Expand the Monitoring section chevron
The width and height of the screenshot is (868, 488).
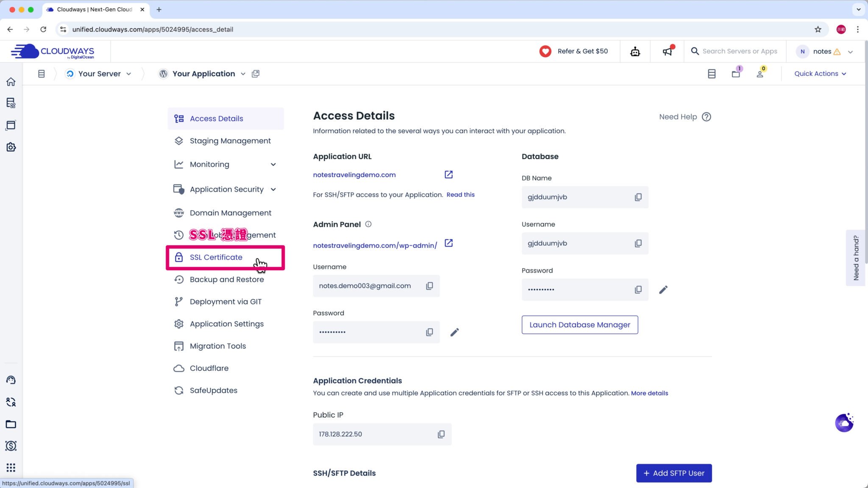pyautogui.click(x=273, y=164)
